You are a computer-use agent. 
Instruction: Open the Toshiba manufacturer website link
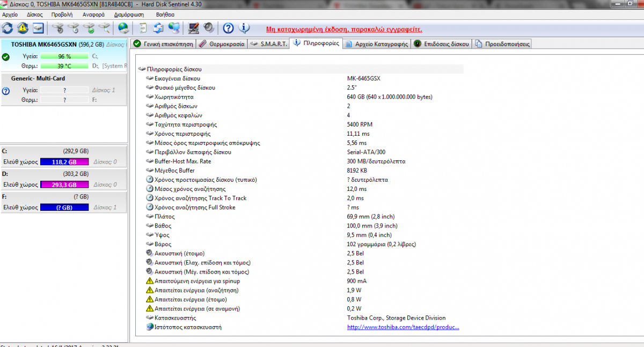click(403, 327)
